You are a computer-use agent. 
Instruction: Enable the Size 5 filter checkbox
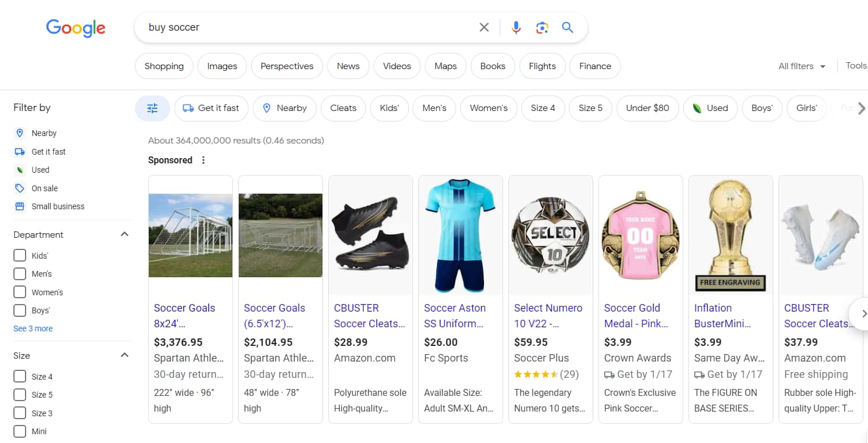click(19, 395)
